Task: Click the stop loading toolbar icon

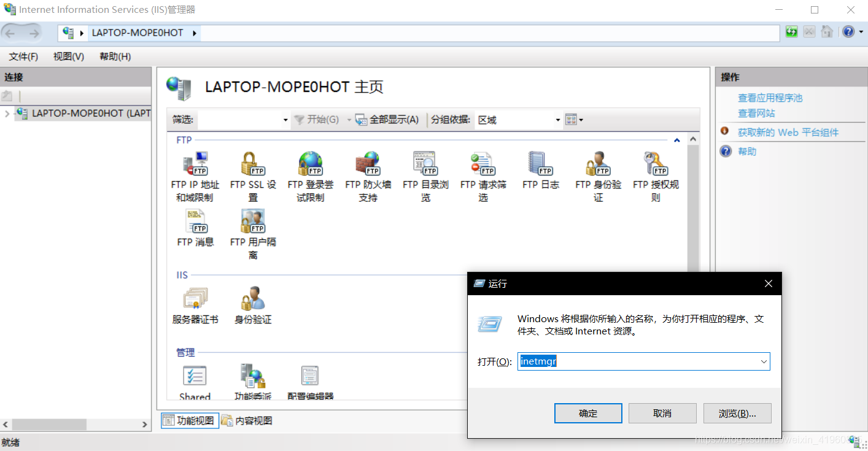Action: click(810, 32)
